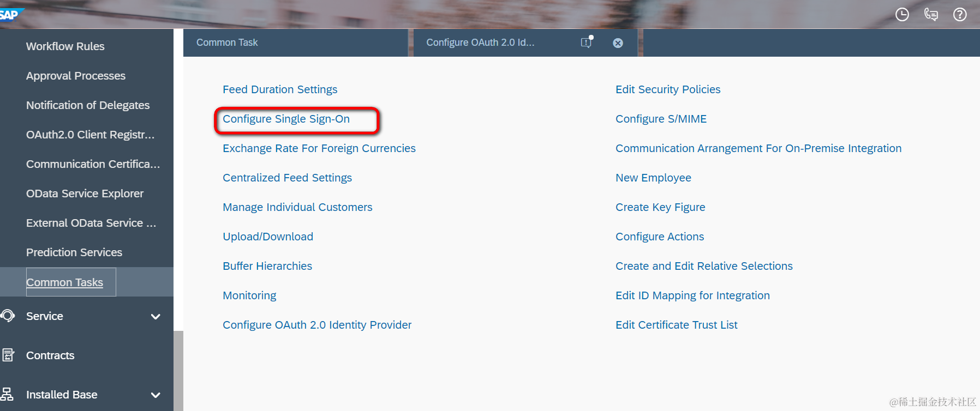Screen dimensions: 980x411
Task: Open Configure Single Sign-On link
Action: tap(286, 119)
